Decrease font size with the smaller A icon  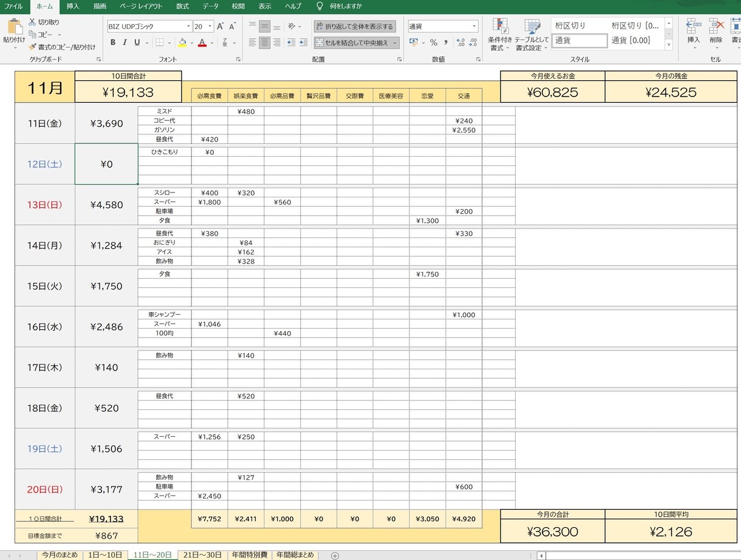click(232, 26)
